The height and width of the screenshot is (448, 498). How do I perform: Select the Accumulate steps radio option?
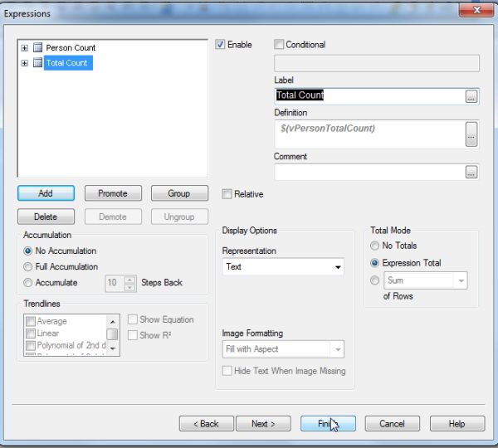(x=28, y=283)
